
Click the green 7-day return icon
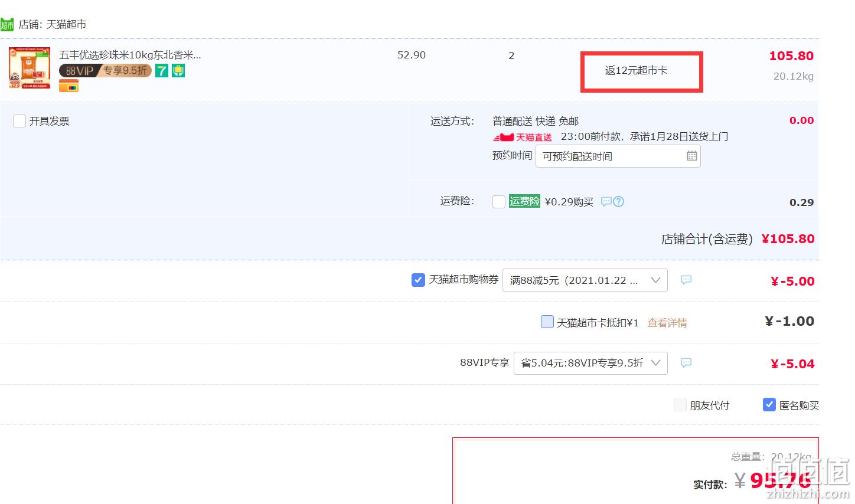pos(162,71)
